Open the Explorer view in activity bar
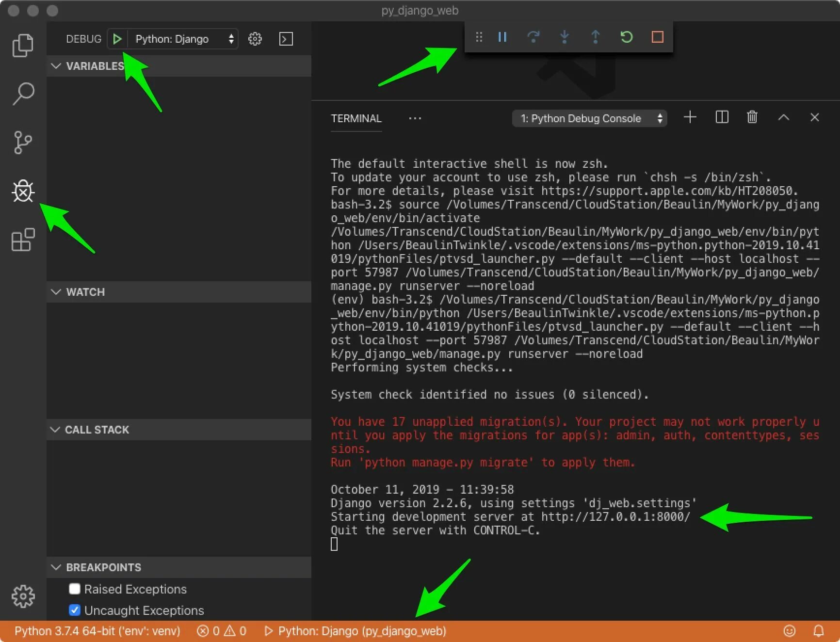The height and width of the screenshot is (642, 840). (x=23, y=46)
